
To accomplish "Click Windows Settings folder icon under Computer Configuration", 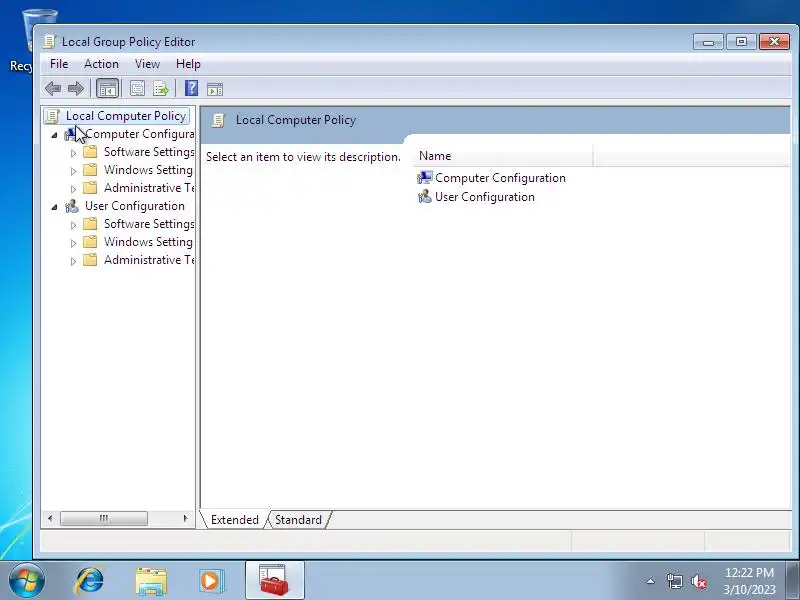I will click(x=90, y=170).
